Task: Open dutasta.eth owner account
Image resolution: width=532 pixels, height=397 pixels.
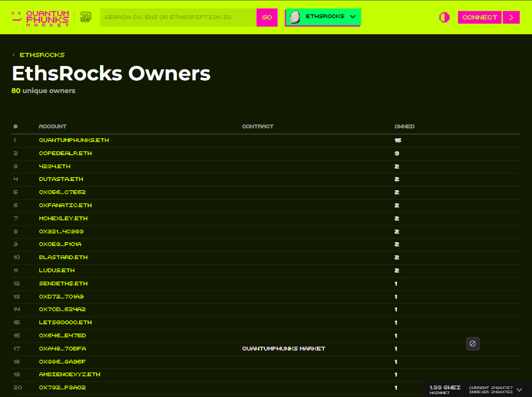Action: pos(61,179)
